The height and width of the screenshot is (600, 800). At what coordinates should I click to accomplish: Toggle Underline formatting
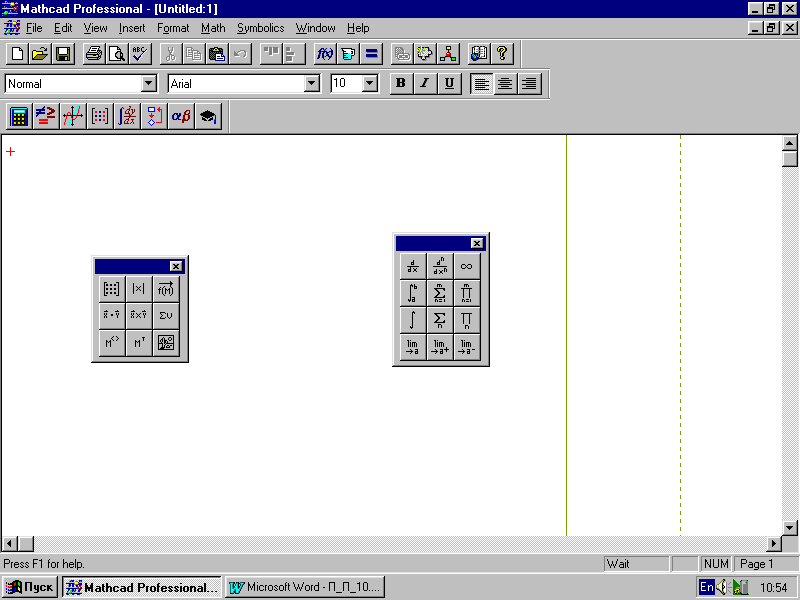click(448, 84)
